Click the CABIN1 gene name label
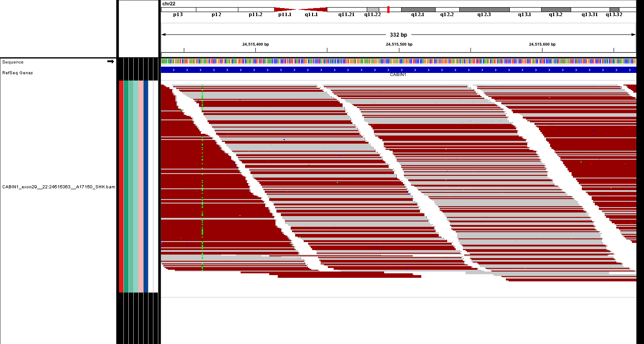 click(398, 75)
